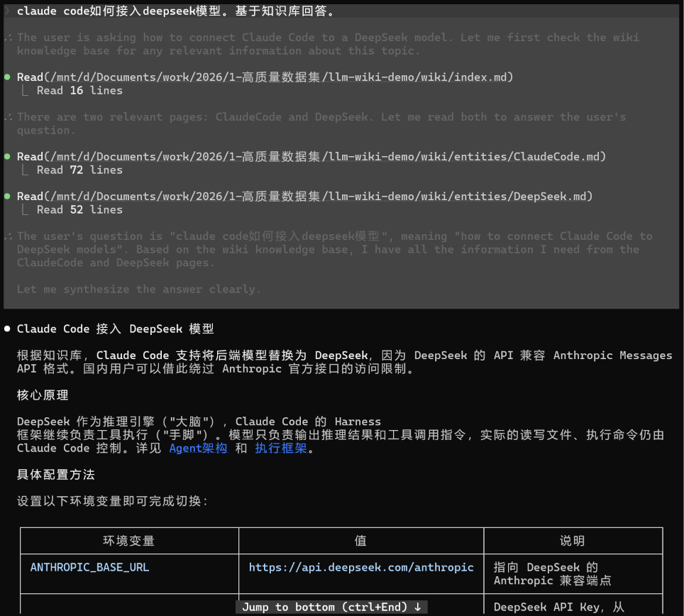Click the Jump to bottom (ctrl+End) button
This screenshot has width=684, height=616.
tap(331, 607)
